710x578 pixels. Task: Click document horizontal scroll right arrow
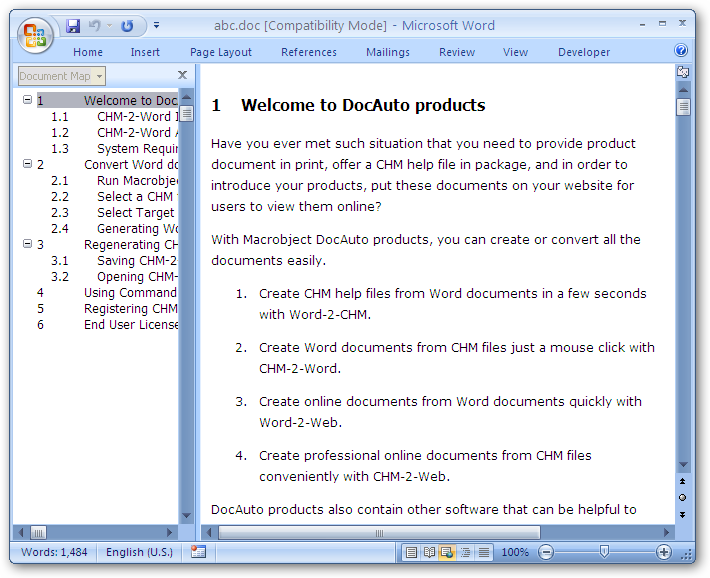667,533
